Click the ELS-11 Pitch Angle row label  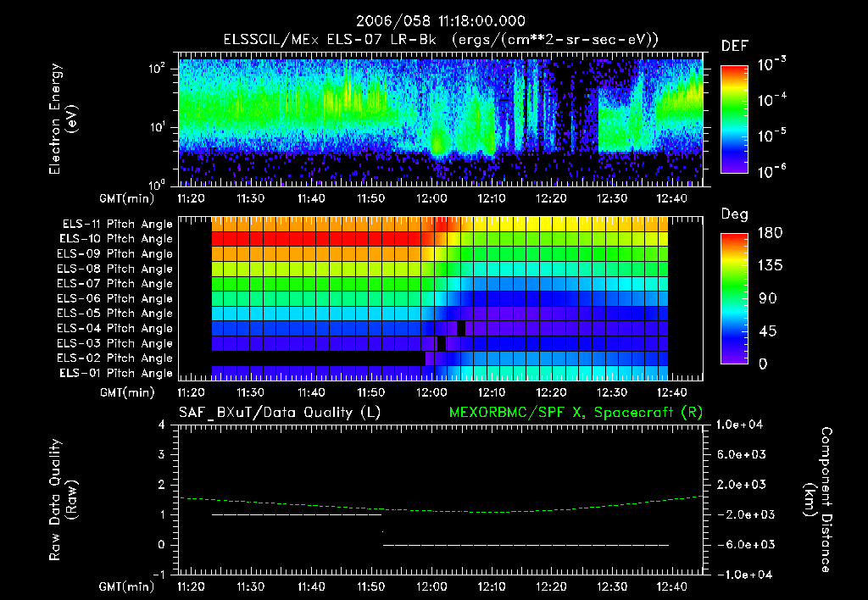(x=117, y=225)
